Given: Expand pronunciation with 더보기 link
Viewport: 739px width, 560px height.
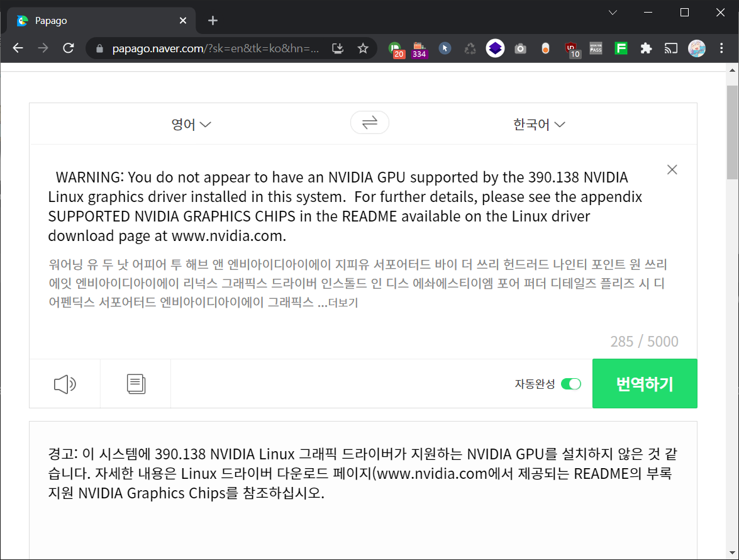Looking at the screenshot, I should pyautogui.click(x=343, y=303).
